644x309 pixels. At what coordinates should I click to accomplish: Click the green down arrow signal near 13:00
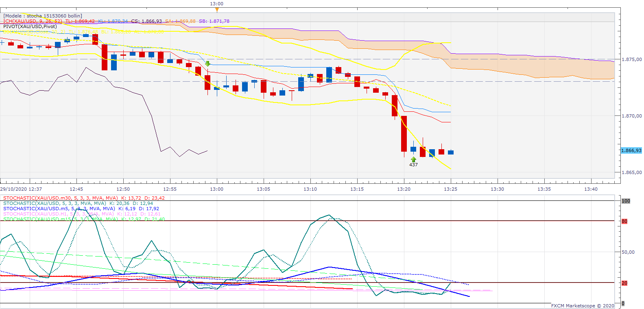pos(207,64)
